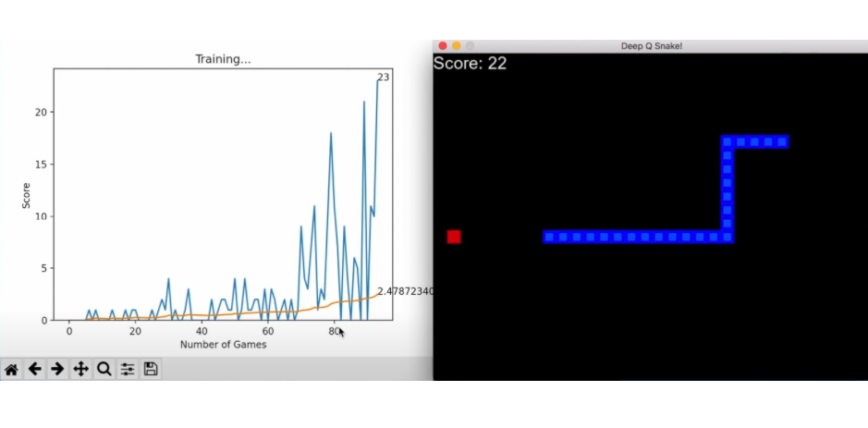Viewport: 868px width, 428px height.
Task: Click the mean score label 2.4787
Action: click(x=405, y=291)
